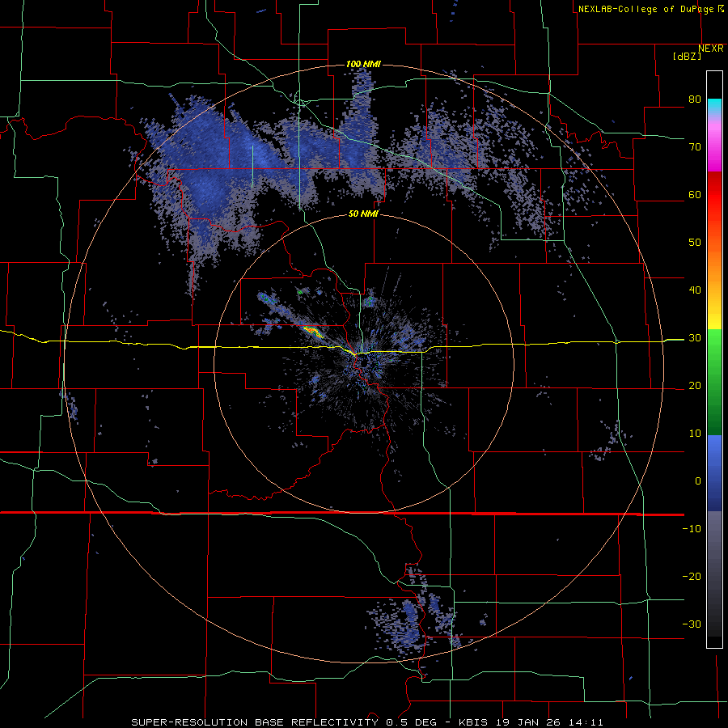
Task: Click the 10 dBZ scale value
Action: [695, 434]
